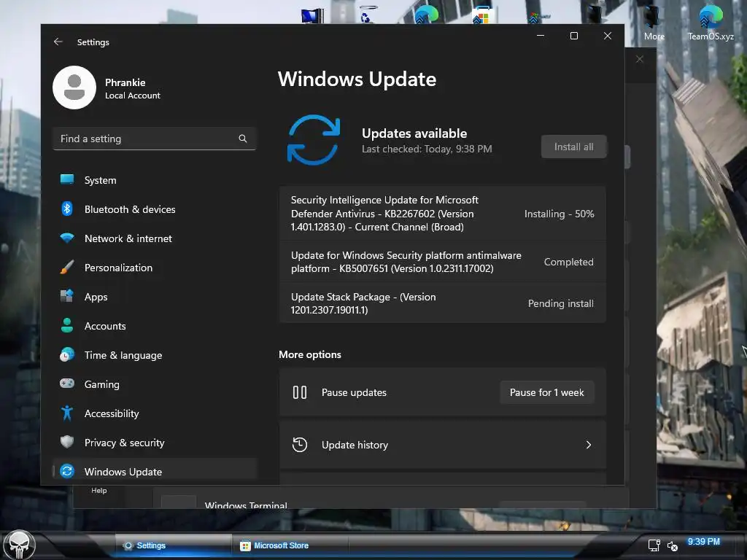Click the Update Stack Package entry text
The image size is (747, 560).
363,303
